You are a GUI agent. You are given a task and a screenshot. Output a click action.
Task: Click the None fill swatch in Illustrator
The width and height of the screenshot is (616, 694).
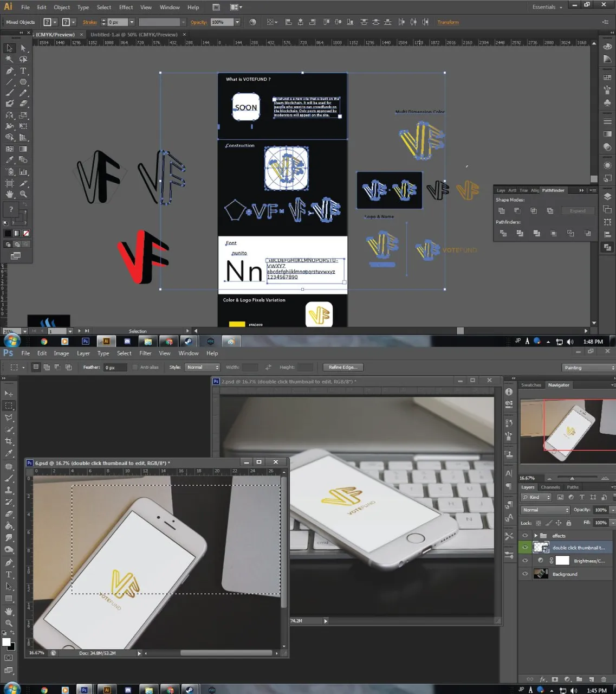pyautogui.click(x=26, y=233)
